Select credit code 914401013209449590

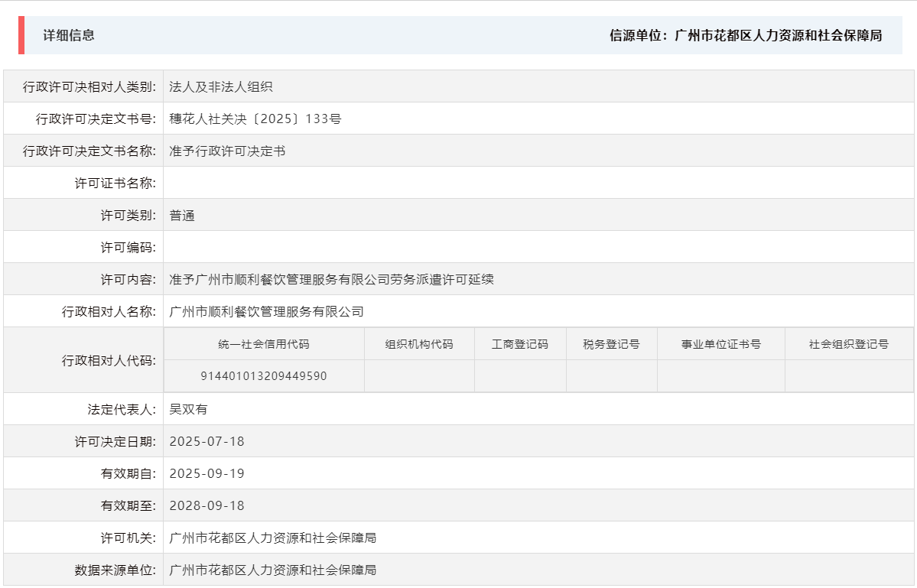(x=268, y=375)
